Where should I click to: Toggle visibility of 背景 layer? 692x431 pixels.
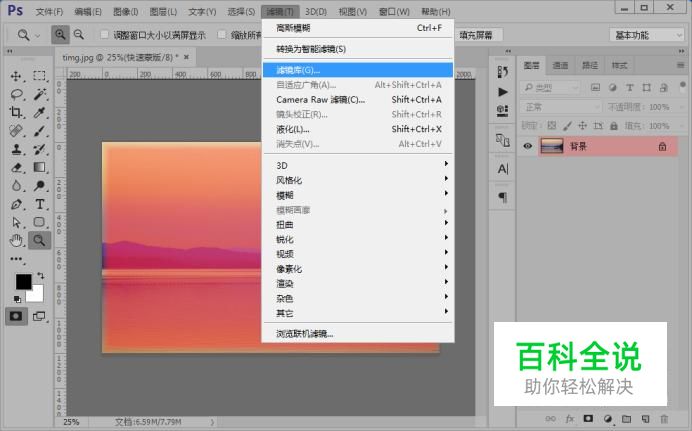(x=527, y=146)
